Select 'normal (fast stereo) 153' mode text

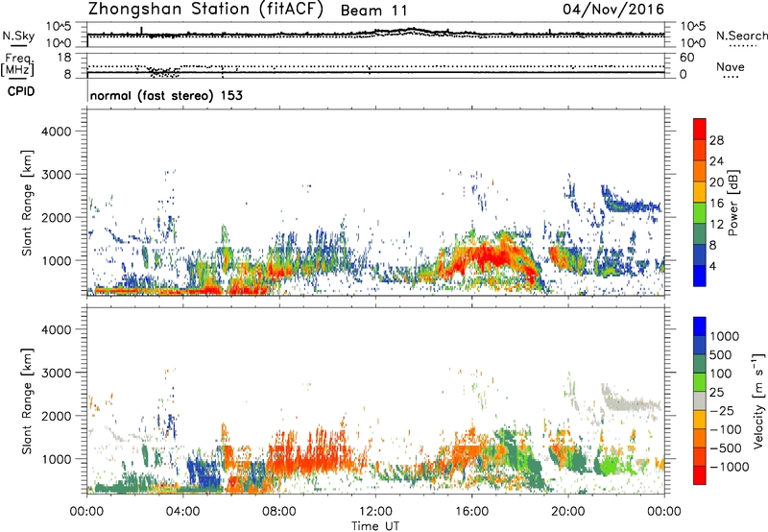(x=166, y=95)
